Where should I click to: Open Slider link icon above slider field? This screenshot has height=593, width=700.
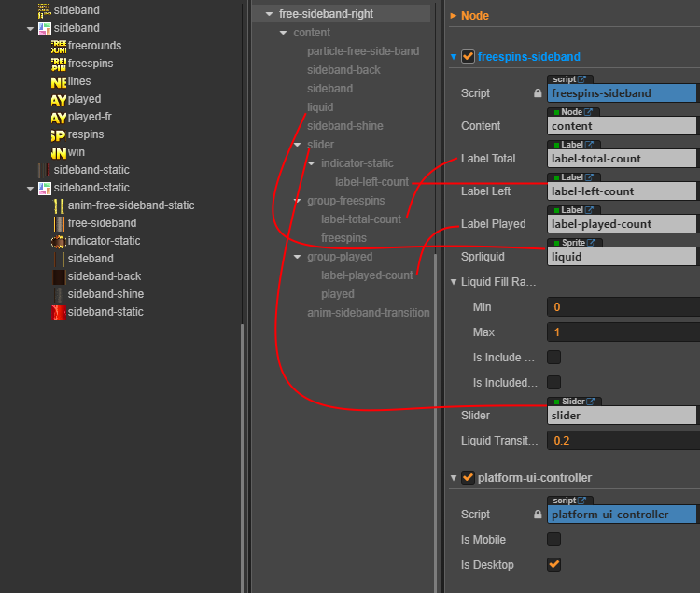pos(590,401)
